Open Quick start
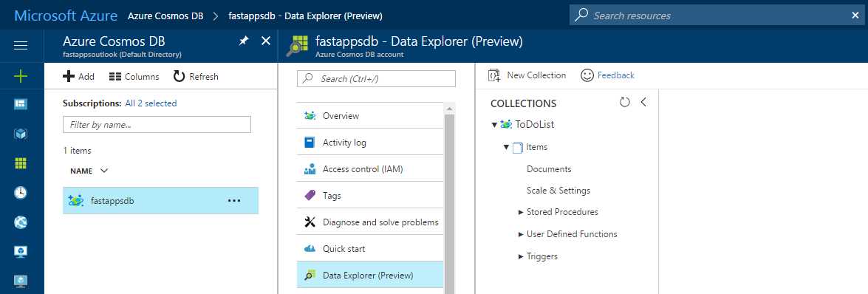The height and width of the screenshot is (294, 868). [x=370, y=249]
